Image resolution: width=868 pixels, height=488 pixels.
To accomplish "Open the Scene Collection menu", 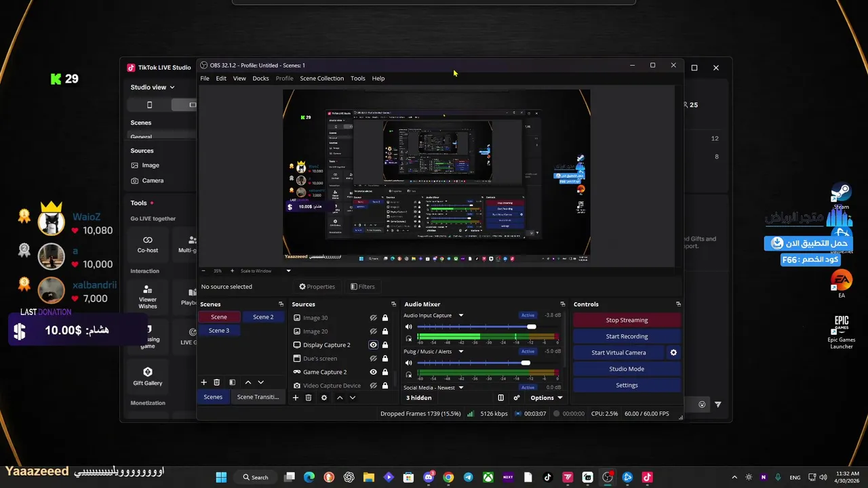I will [321, 79].
